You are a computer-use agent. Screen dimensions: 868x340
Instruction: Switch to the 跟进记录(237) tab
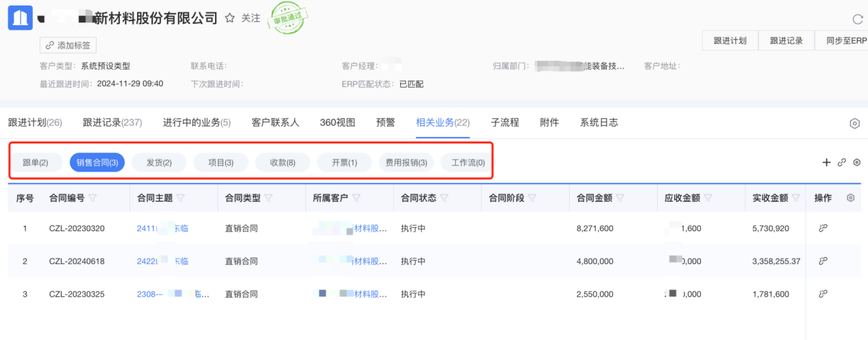[112, 123]
